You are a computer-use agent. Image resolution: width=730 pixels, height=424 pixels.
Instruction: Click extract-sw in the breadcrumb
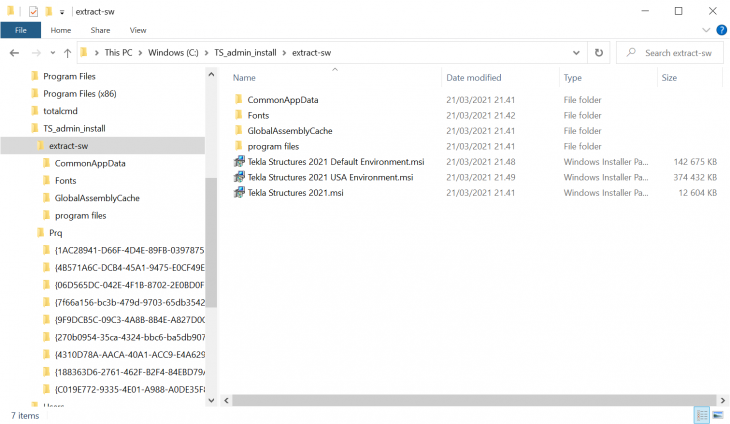[311, 53]
